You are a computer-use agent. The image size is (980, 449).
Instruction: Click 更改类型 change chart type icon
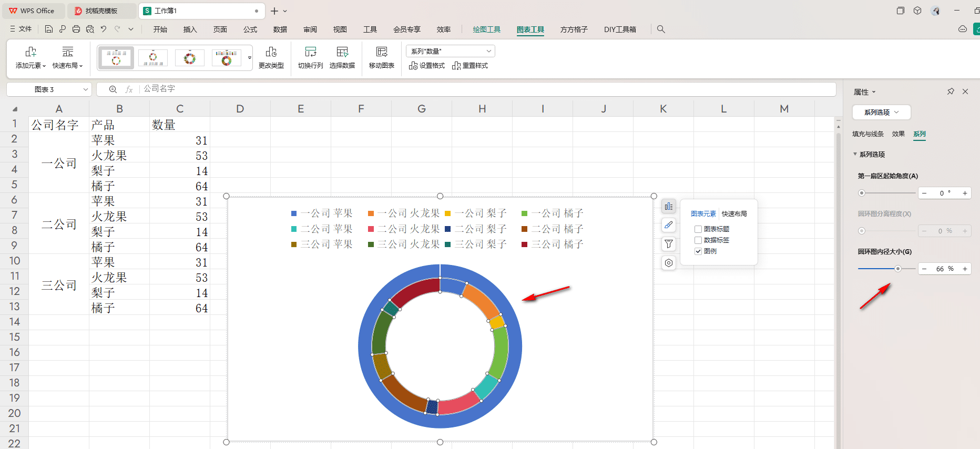click(x=271, y=52)
